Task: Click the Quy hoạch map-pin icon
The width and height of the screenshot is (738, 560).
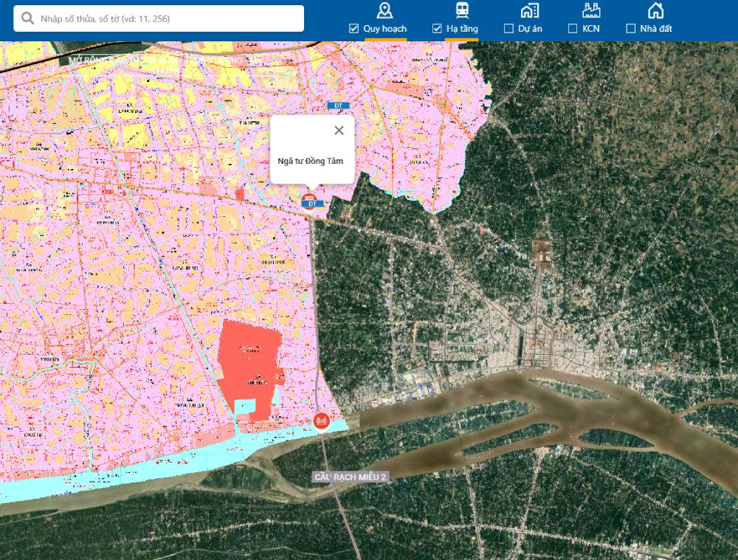Action: point(384,10)
